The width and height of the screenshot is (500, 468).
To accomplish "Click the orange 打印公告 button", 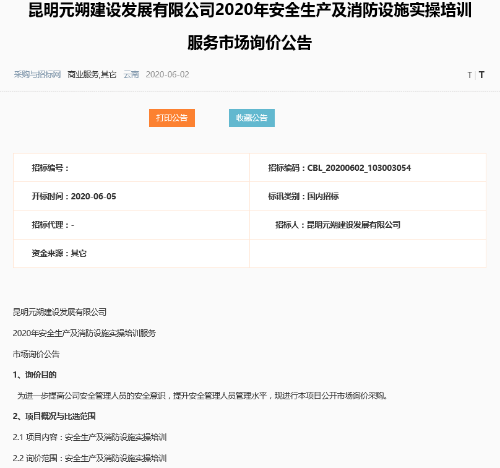I will coord(172,118).
